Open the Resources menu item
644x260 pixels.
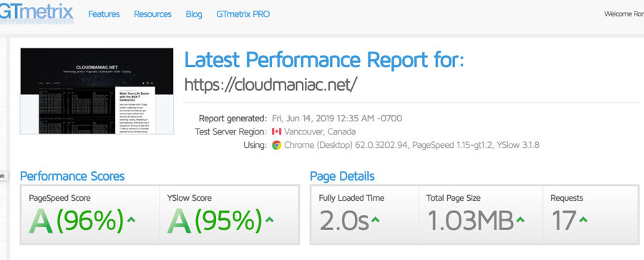[x=153, y=14]
